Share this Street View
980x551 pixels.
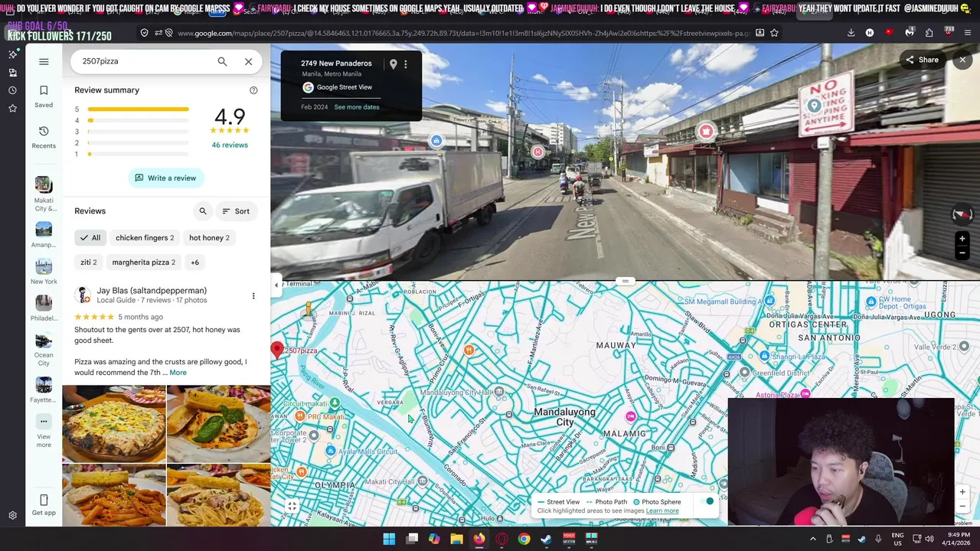[x=922, y=60]
